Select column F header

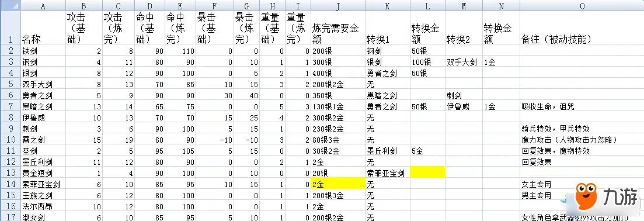coord(215,6)
